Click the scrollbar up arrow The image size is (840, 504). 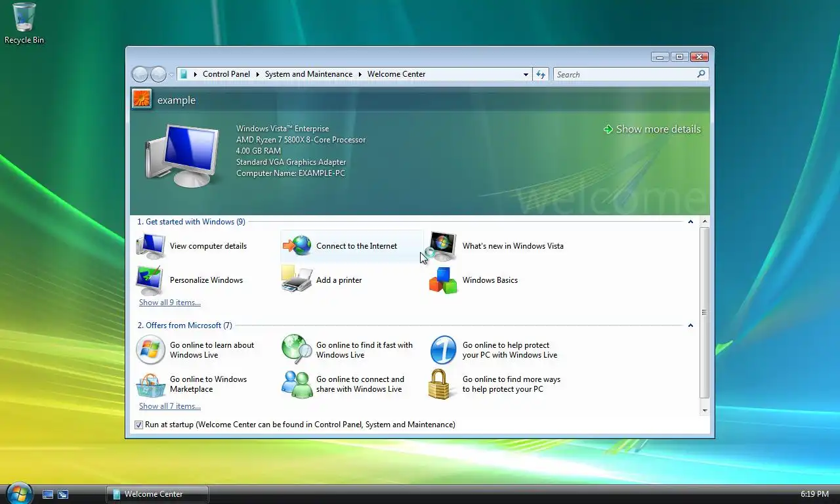pyautogui.click(x=705, y=222)
